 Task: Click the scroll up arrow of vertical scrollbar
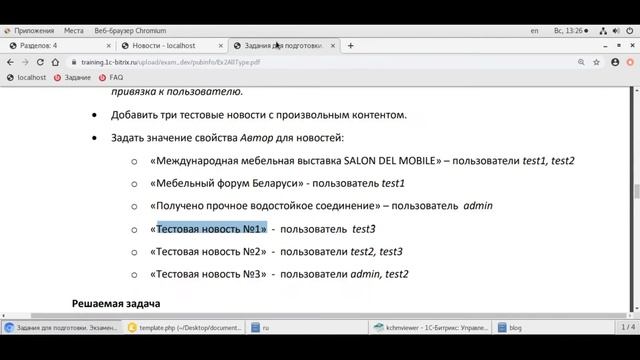point(637,90)
